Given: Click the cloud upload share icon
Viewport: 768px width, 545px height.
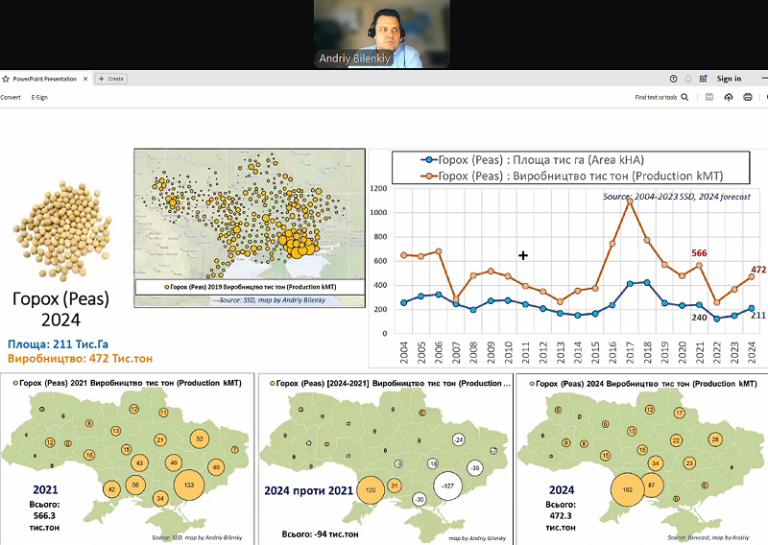Looking at the screenshot, I should click(x=728, y=97).
